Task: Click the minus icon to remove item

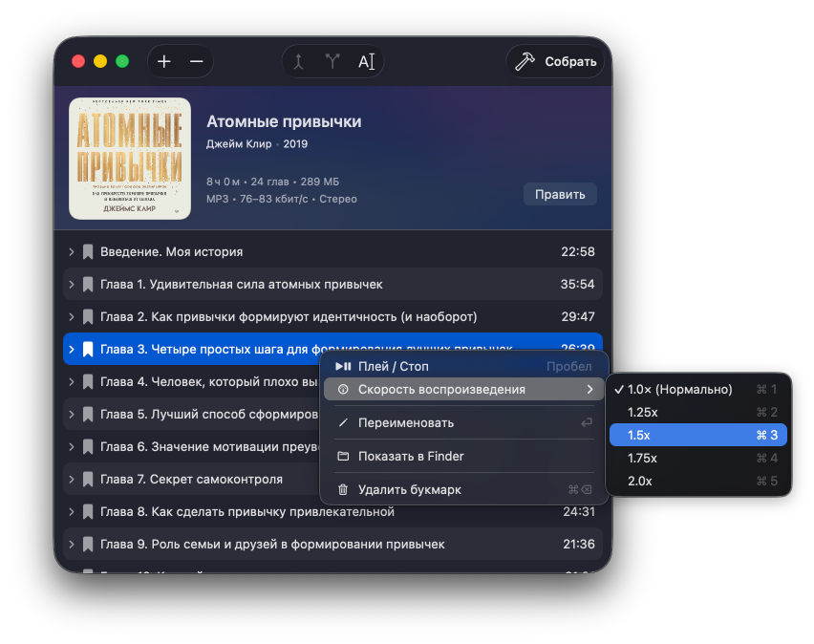Action: (197, 61)
